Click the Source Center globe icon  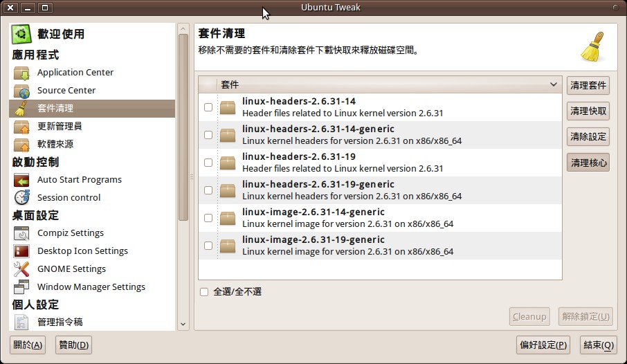click(21, 91)
